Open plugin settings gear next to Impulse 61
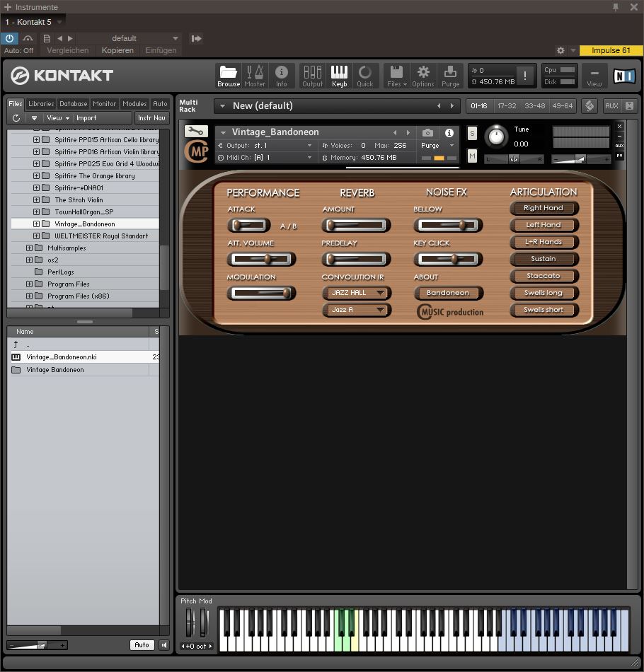This screenshot has width=644, height=672. coord(560,50)
